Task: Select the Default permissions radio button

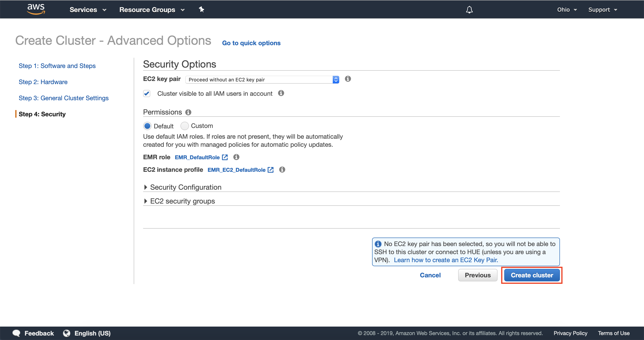Action: [x=147, y=126]
